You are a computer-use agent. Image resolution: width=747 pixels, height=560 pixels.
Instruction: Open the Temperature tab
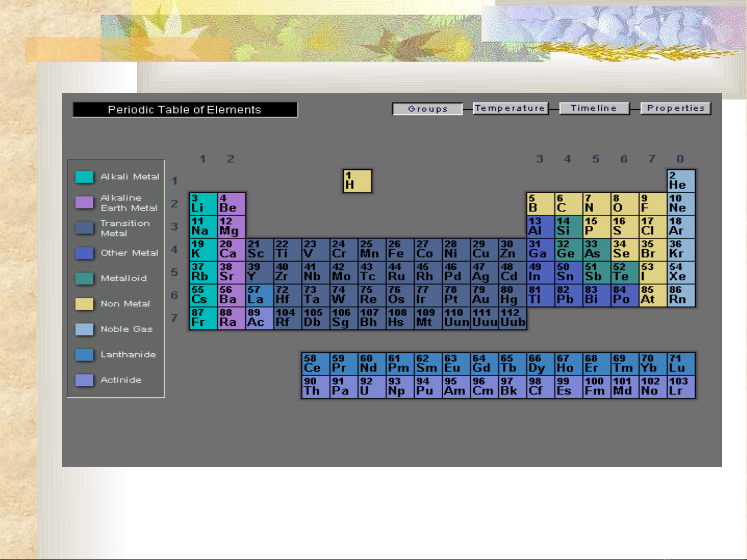click(x=510, y=108)
